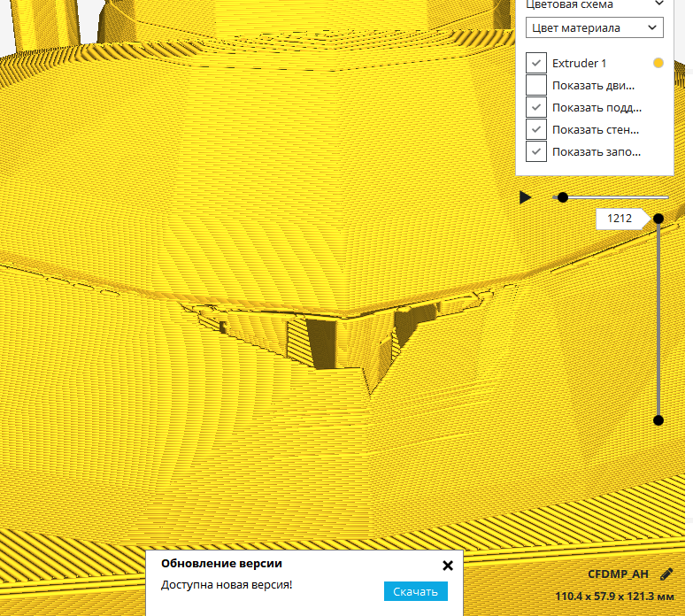Turn off the Показать запо... checkbox
Screen dimensions: 693x616
tap(535, 152)
